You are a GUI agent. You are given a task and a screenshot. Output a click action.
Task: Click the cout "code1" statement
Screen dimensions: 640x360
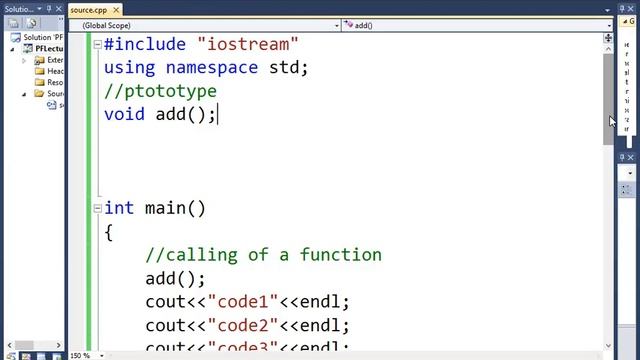pos(248,302)
